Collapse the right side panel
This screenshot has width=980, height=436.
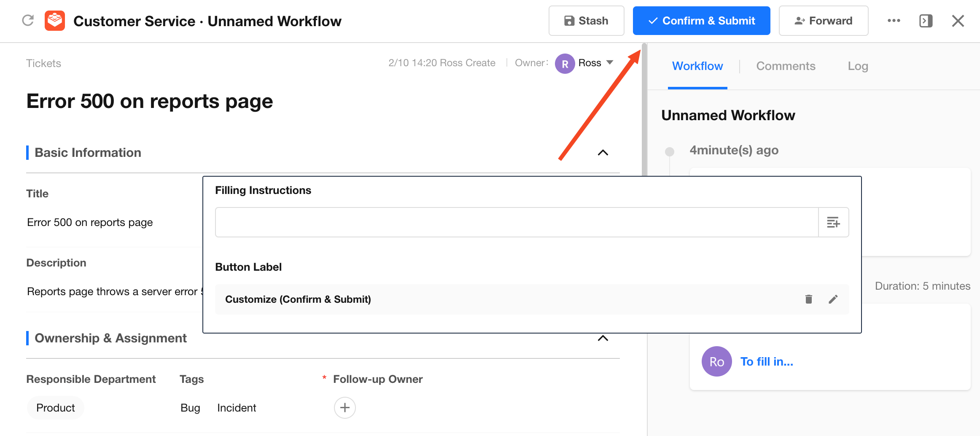(x=926, y=21)
